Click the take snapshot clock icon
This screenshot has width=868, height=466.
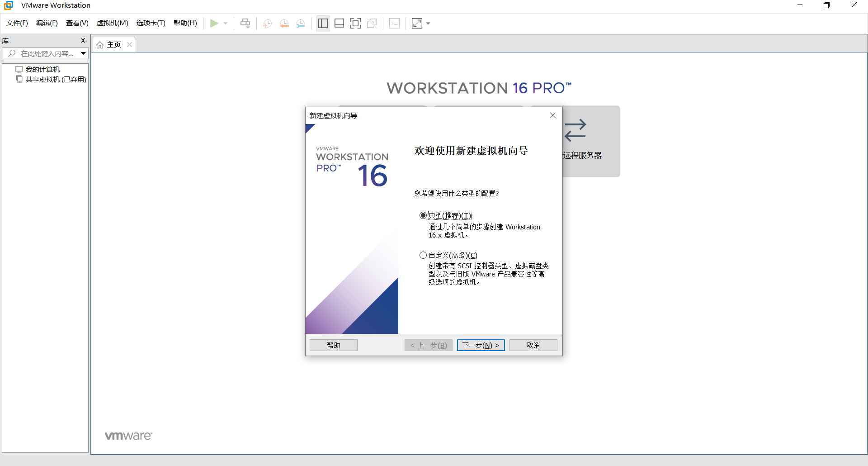pyautogui.click(x=268, y=24)
